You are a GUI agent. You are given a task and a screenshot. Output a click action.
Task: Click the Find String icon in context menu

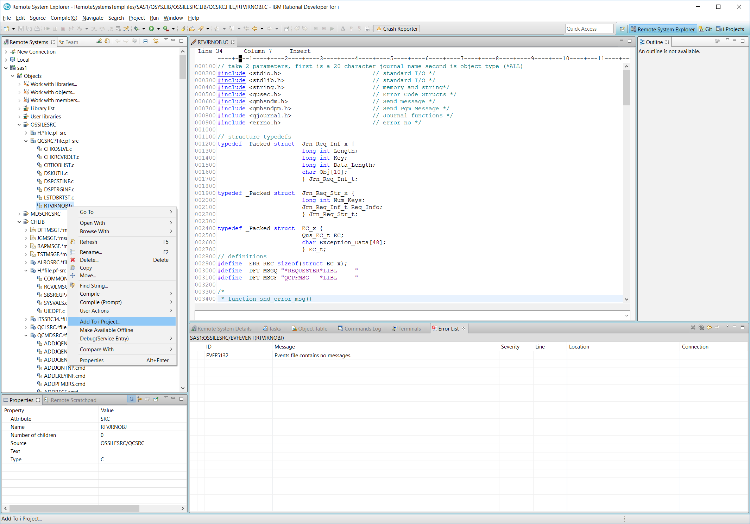pyautogui.click(x=73, y=285)
